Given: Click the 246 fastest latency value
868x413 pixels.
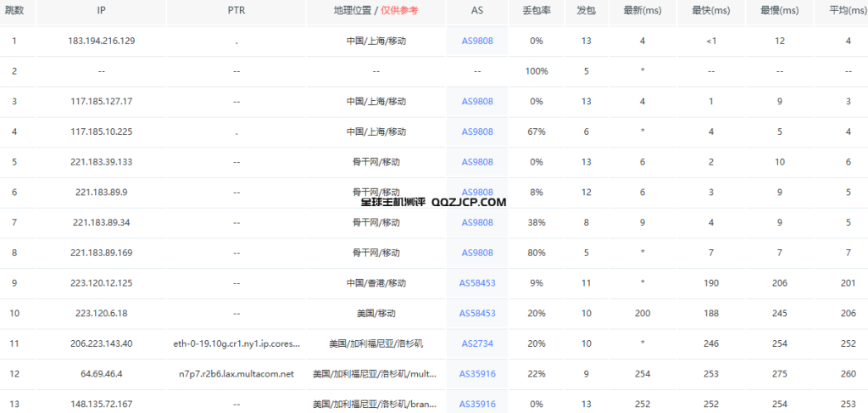Looking at the screenshot, I should [711, 343].
